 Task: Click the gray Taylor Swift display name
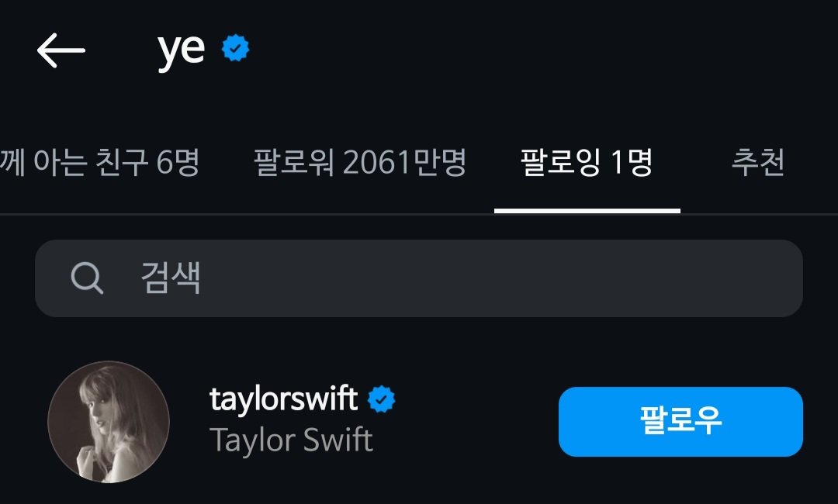click(x=291, y=440)
